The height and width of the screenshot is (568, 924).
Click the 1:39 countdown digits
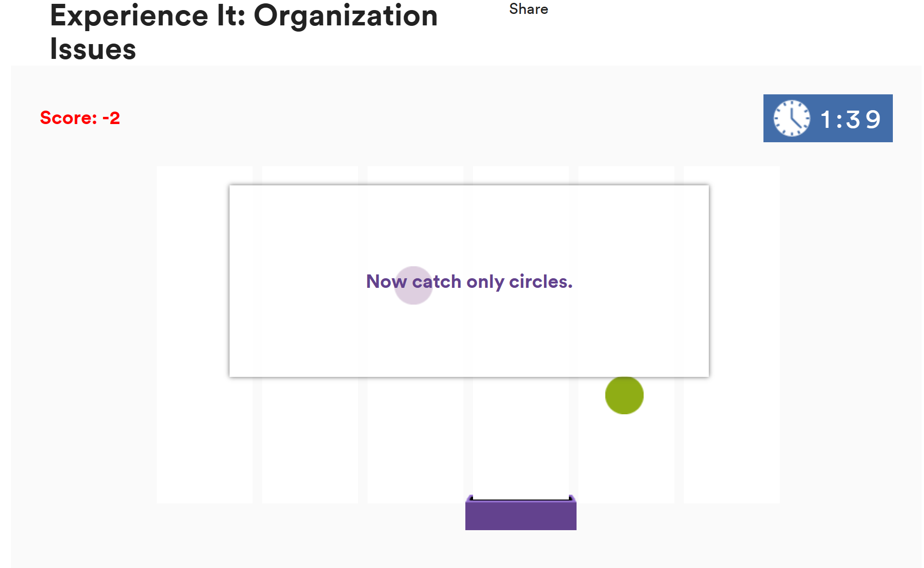851,119
